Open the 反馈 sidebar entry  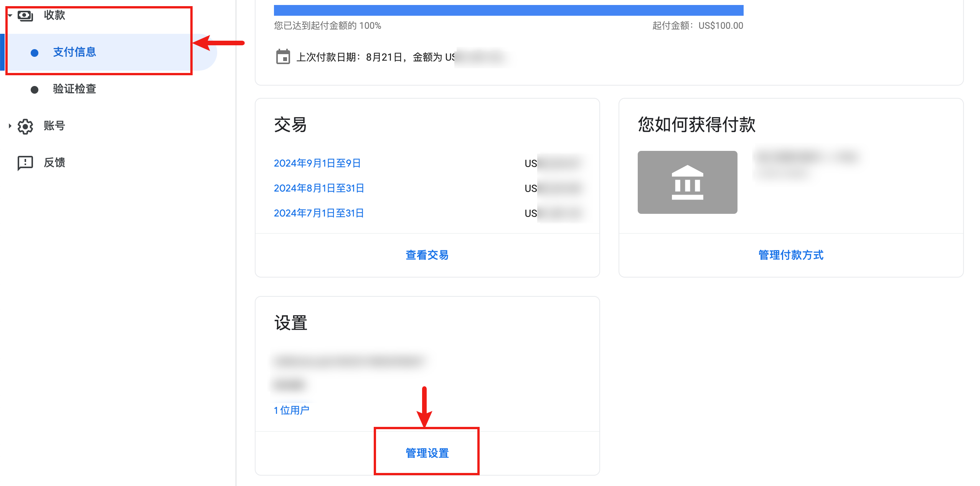(54, 163)
